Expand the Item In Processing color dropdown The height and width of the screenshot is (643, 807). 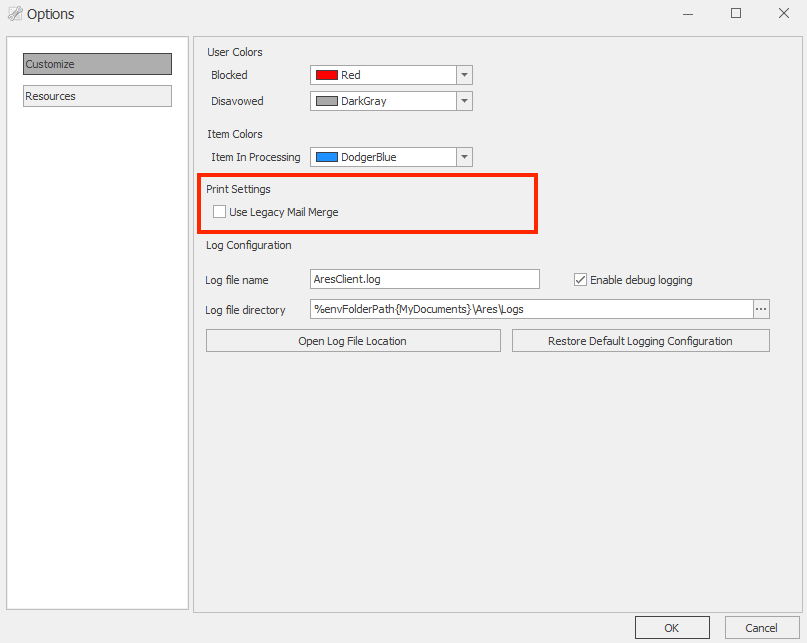coord(463,157)
